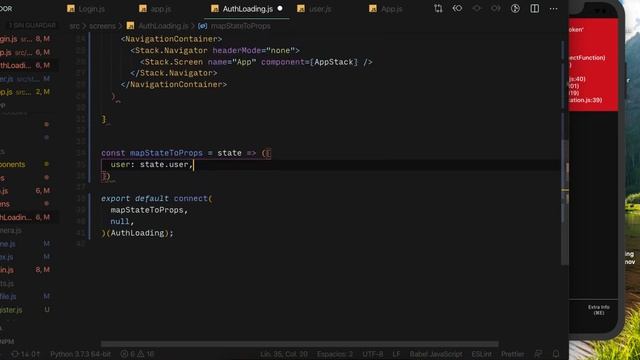Viewport: 640px width, 360px height.
Task: Switch to the user.js tab
Action: (314, 9)
